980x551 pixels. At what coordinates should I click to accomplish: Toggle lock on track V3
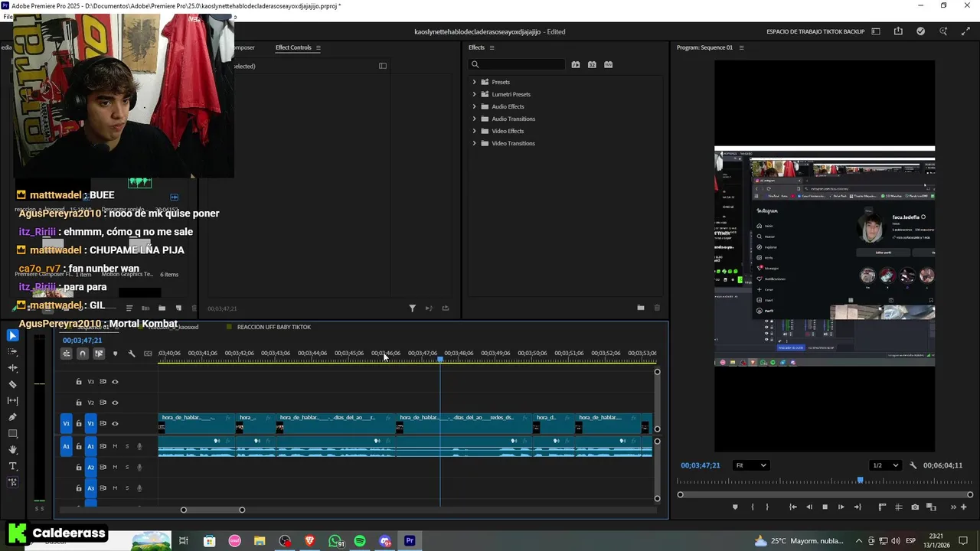tap(78, 382)
